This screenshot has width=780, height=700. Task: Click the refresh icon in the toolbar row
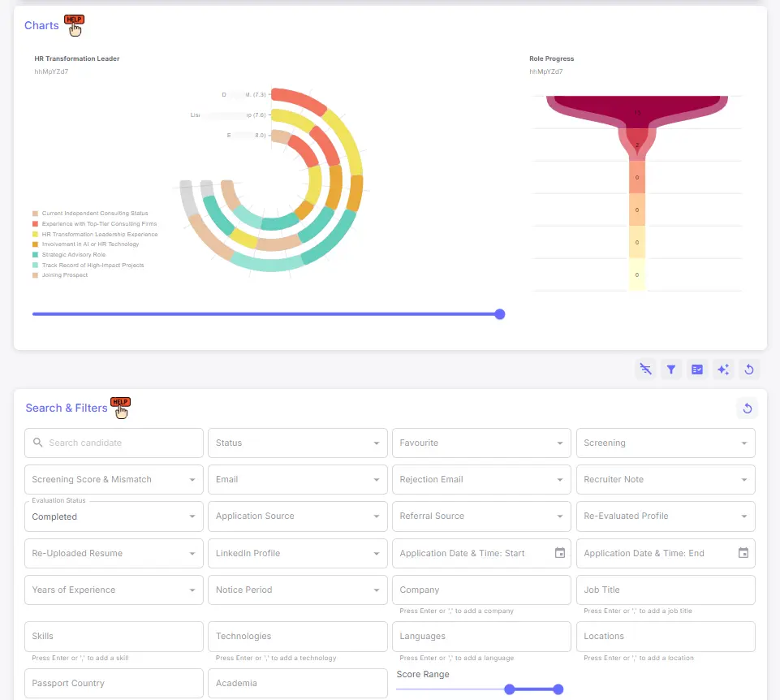tap(748, 369)
